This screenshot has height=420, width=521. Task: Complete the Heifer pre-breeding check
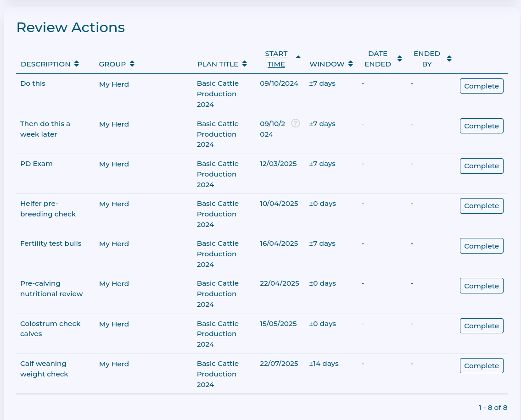pyautogui.click(x=482, y=206)
